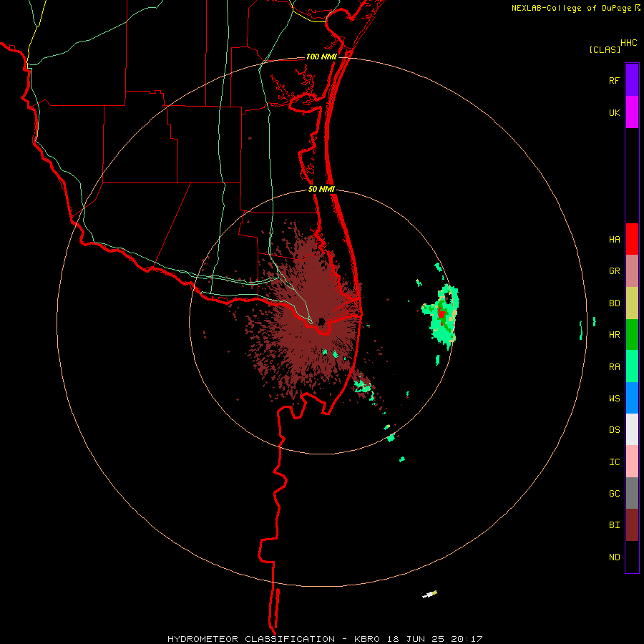Click the WS blue legend swatch

click(x=632, y=398)
